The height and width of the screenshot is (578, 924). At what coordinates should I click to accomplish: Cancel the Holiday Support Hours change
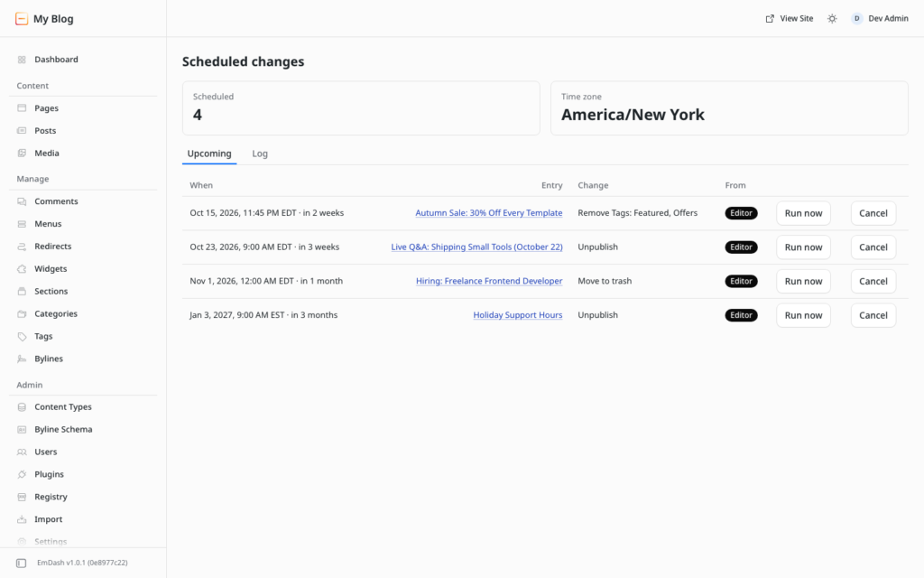(873, 315)
